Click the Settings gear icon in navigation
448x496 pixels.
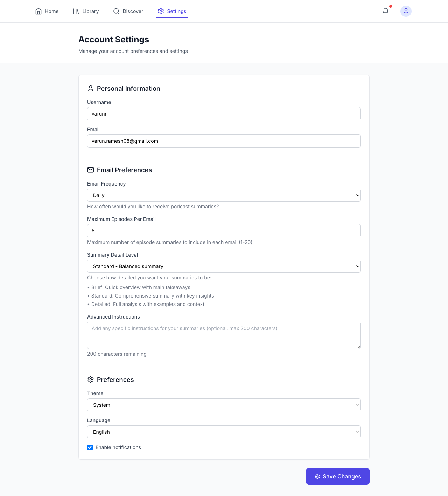point(161,11)
